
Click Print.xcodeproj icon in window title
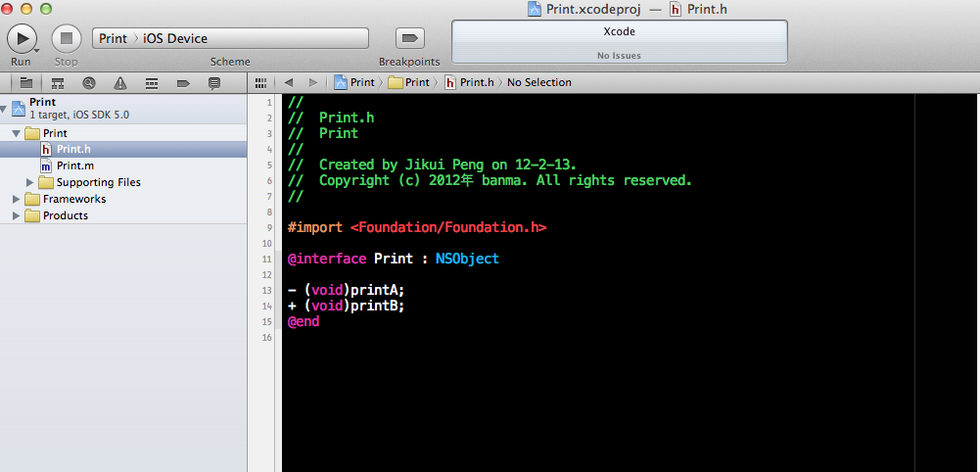click(x=535, y=10)
